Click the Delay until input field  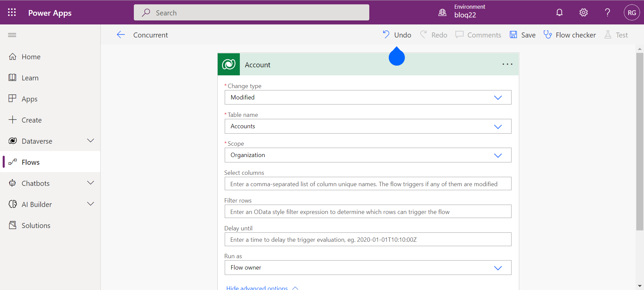coord(368,239)
